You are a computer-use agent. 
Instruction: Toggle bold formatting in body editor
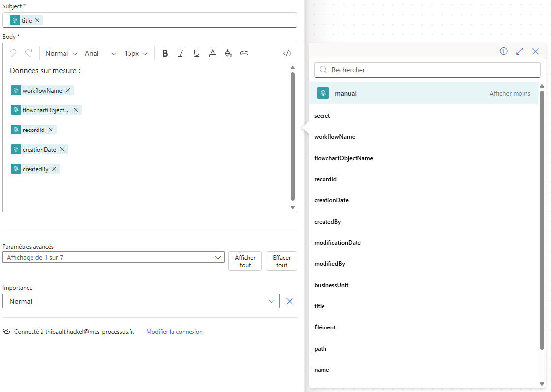pos(165,53)
